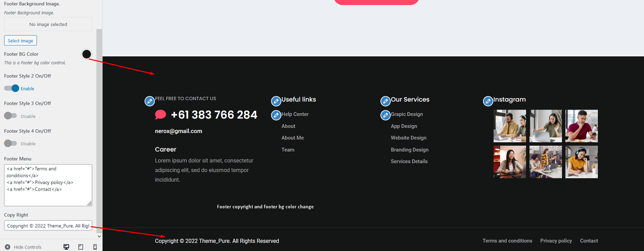Click the Select image button
The height and width of the screenshot is (251, 644).
(x=21, y=41)
